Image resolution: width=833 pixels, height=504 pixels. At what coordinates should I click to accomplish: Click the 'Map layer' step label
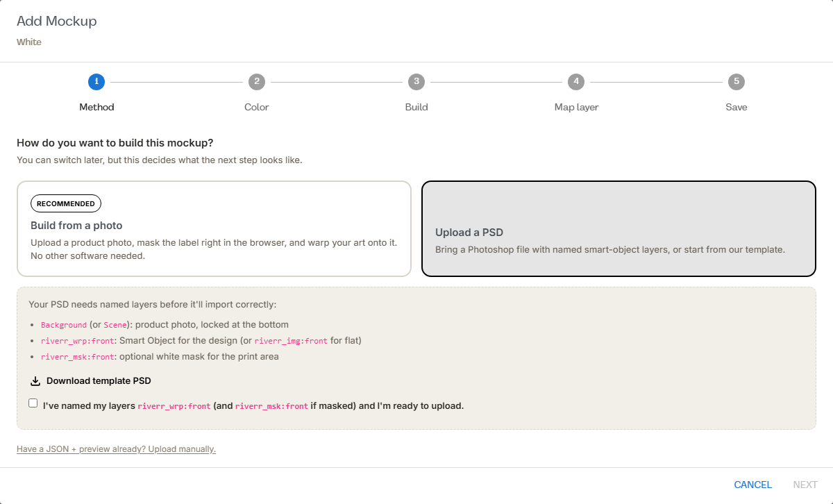coord(576,107)
